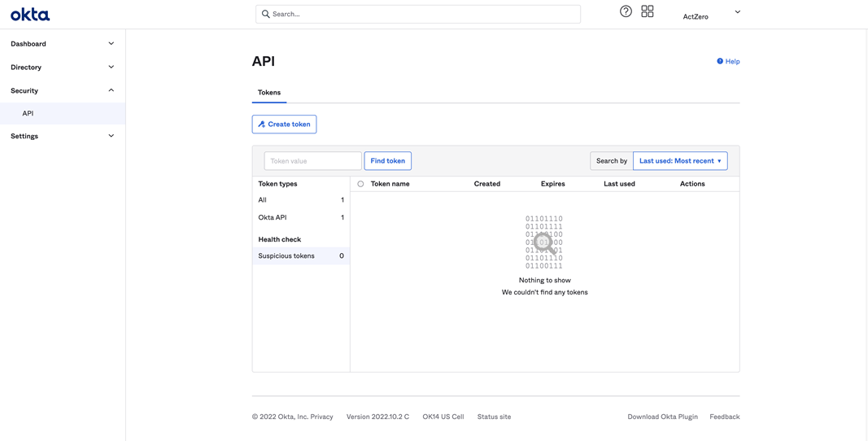The height and width of the screenshot is (441, 868).
Task: Click the Create token button
Action: click(284, 124)
